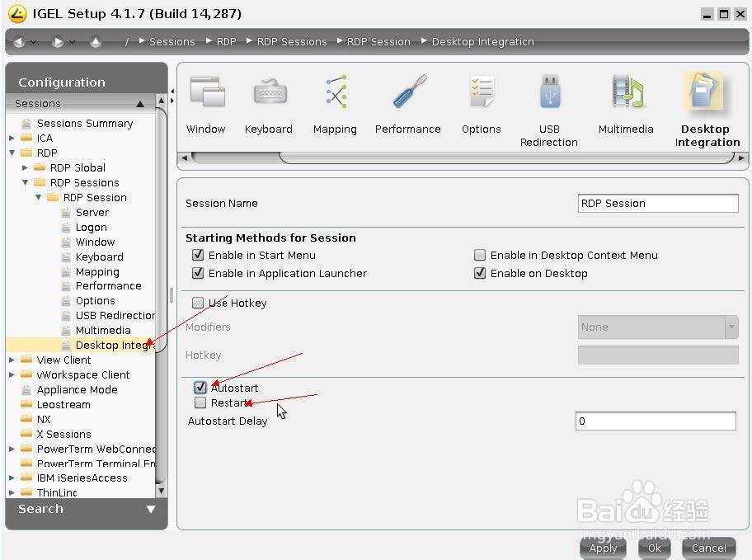This screenshot has width=752, height=560.
Task: Open the Window settings icon
Action: tap(207, 92)
